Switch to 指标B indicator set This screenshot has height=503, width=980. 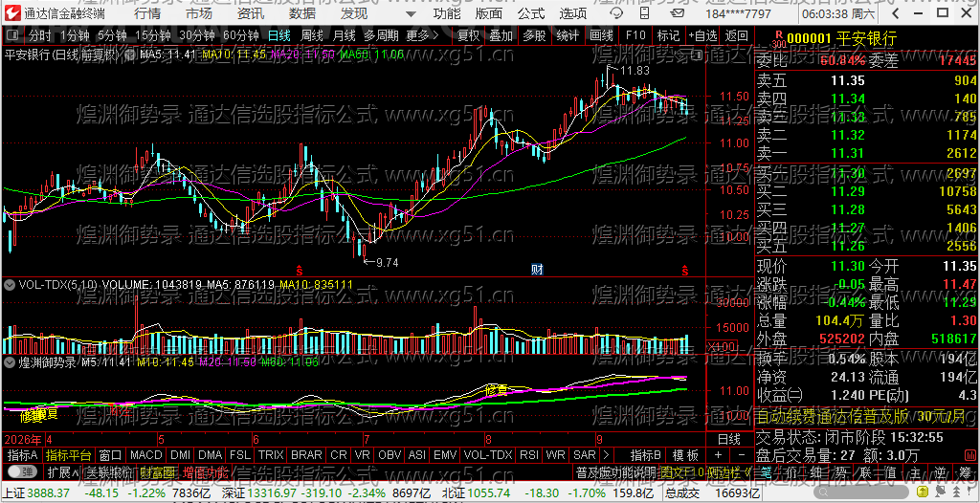tap(646, 454)
